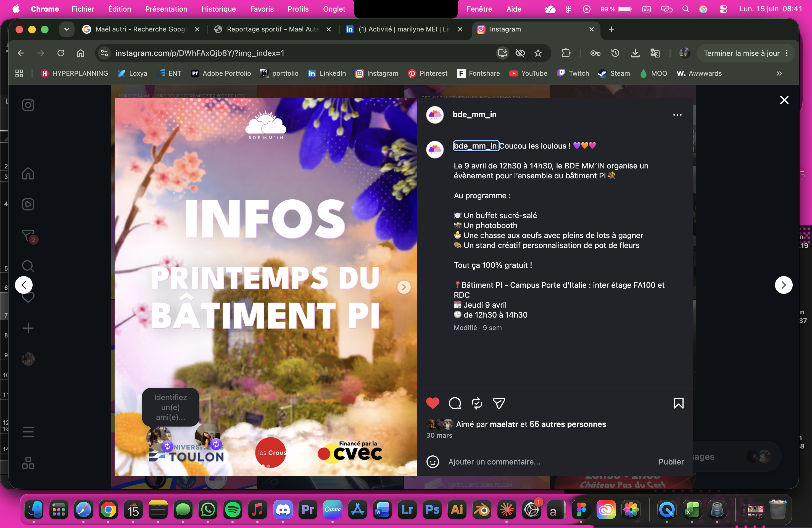The width and height of the screenshot is (812, 528).
Task: Open notifications heart in sidebar
Action: tap(28, 297)
